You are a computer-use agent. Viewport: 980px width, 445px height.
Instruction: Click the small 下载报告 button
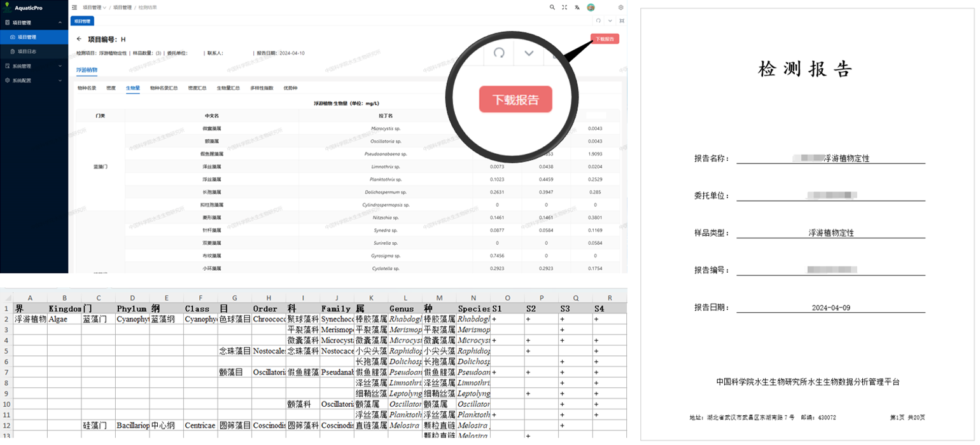point(605,39)
